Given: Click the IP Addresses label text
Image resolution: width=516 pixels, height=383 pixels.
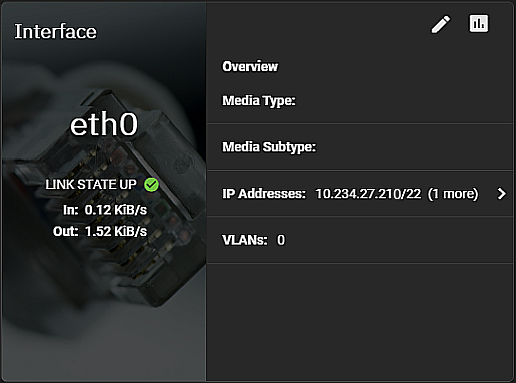Looking at the screenshot, I should (x=264, y=194).
